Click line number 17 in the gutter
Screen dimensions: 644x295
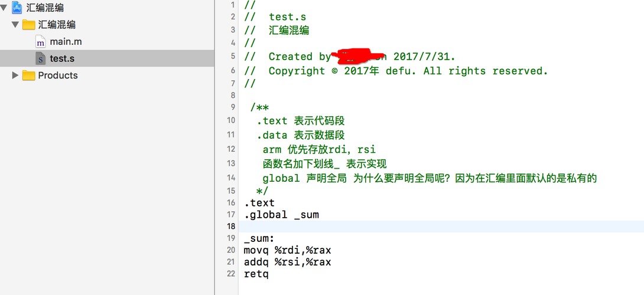[231, 215]
